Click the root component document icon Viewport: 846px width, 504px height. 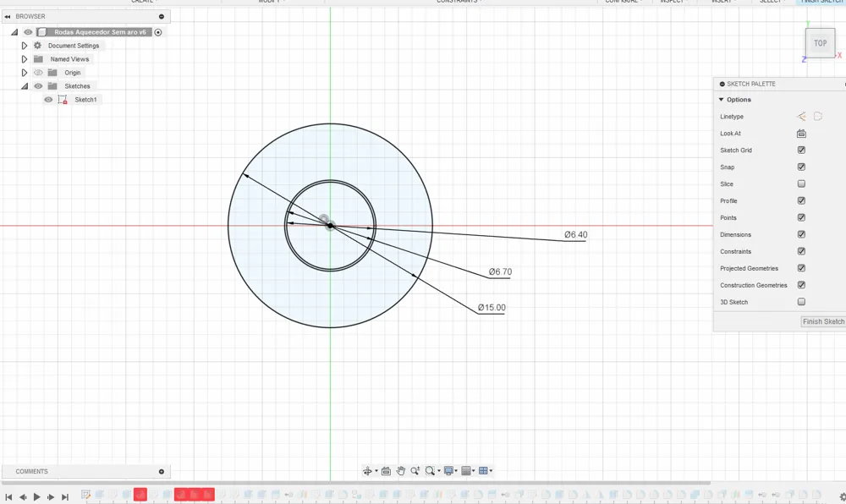[x=42, y=32]
